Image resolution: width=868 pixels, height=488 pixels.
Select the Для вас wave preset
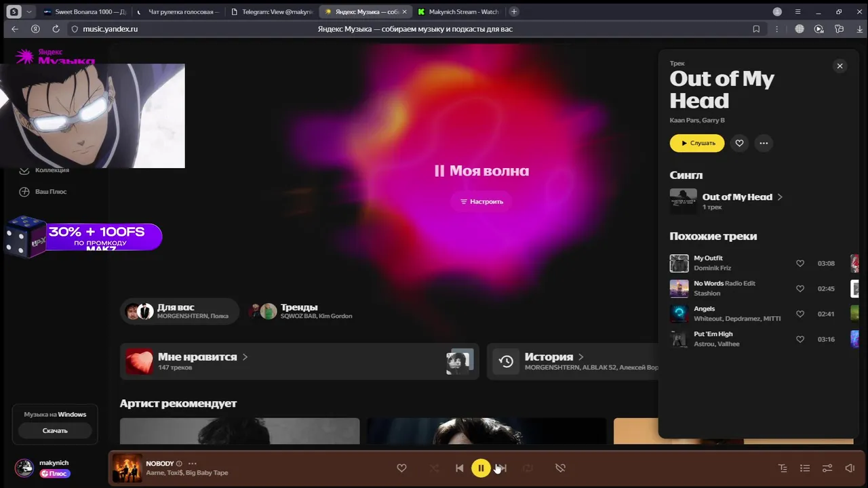tap(180, 311)
